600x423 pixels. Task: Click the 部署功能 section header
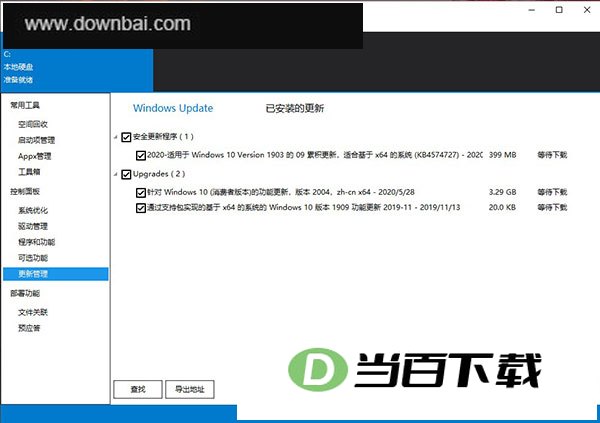click(x=25, y=293)
